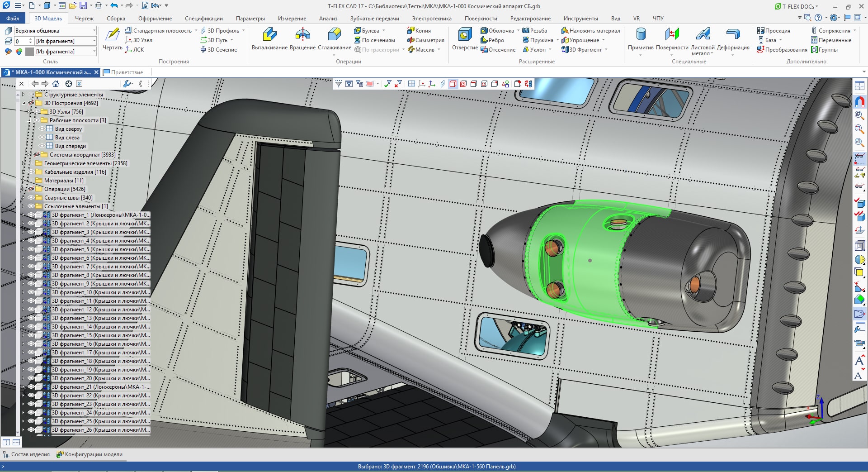Toggle visibility of Вид слева plane
Screen dimensions: 868x472
pyautogui.click(x=42, y=138)
